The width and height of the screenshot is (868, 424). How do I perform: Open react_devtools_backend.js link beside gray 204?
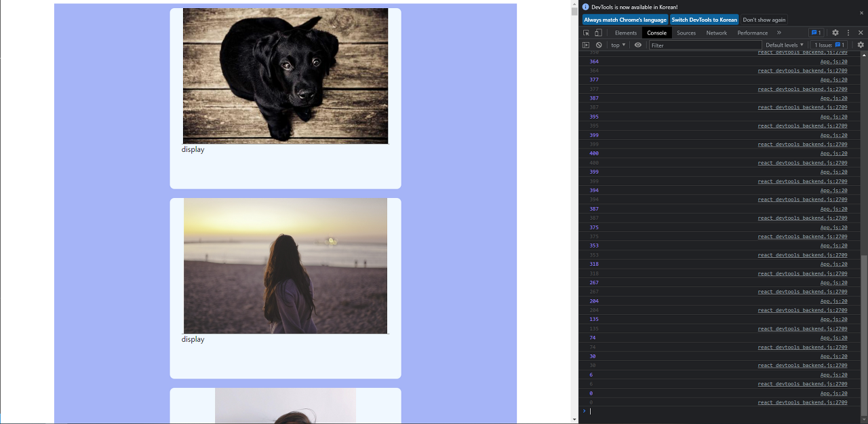click(802, 310)
